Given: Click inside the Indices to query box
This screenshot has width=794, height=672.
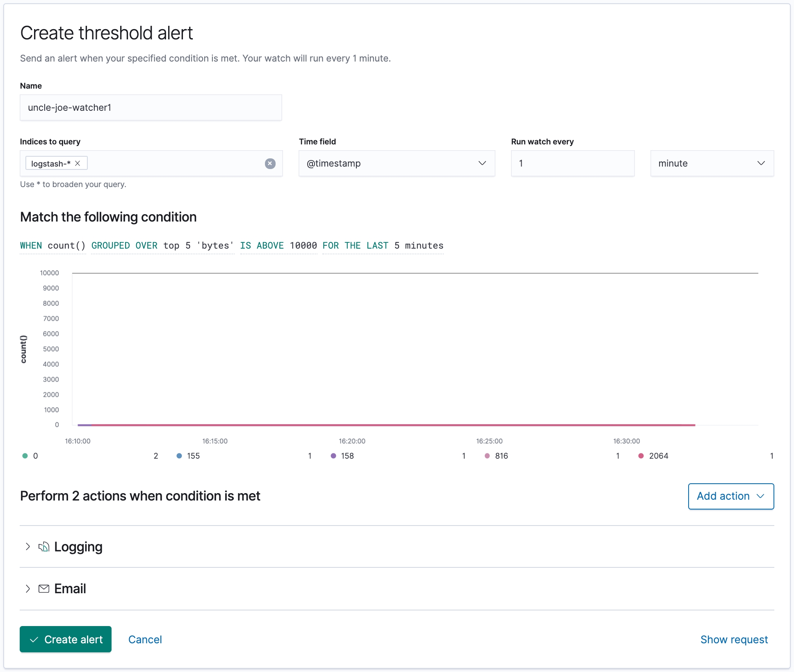Looking at the screenshot, I should click(151, 163).
